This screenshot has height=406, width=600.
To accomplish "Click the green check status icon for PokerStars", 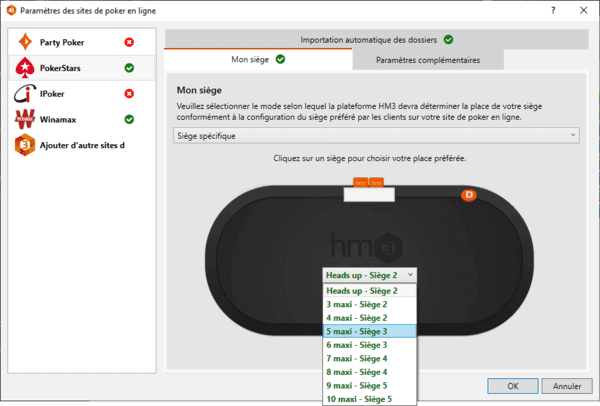I will click(129, 68).
